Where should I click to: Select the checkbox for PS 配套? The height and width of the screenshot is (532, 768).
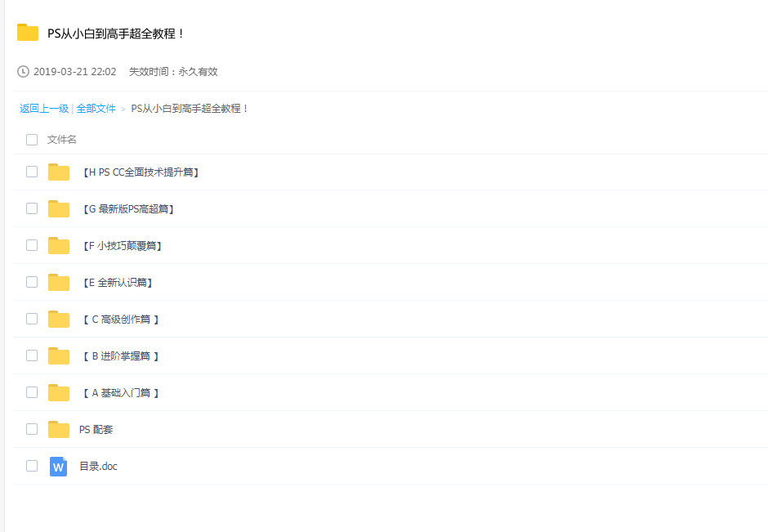point(32,429)
